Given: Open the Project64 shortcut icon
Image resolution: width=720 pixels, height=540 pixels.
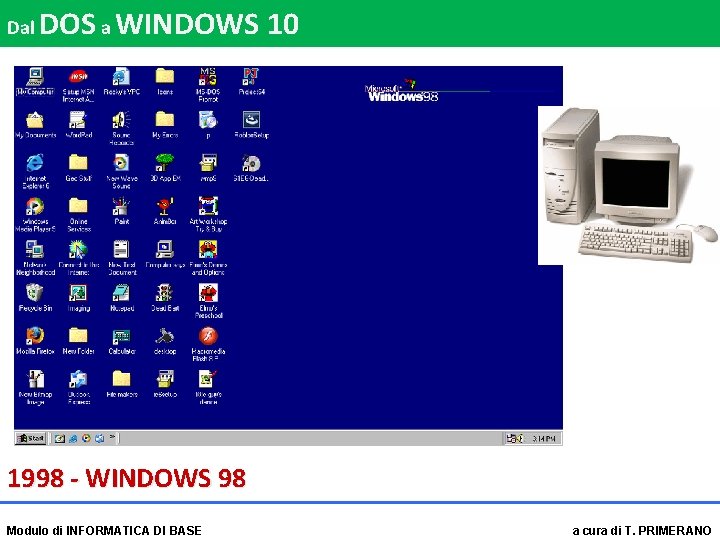Looking at the screenshot, I should (251, 81).
